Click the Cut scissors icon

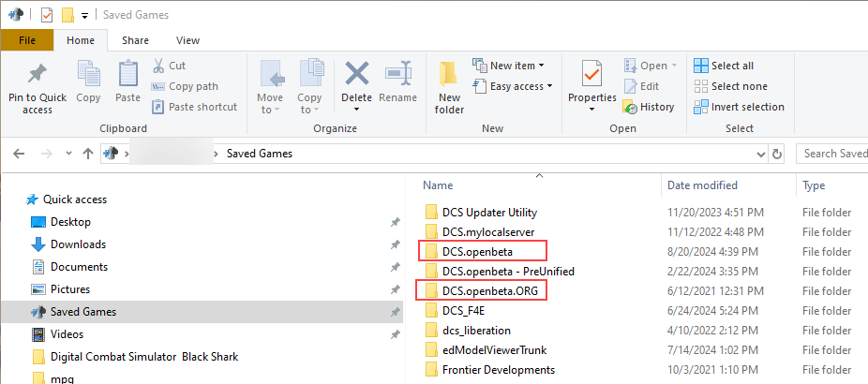pyautogui.click(x=158, y=66)
